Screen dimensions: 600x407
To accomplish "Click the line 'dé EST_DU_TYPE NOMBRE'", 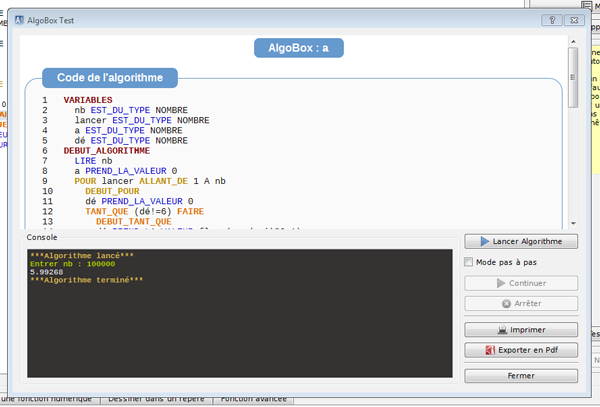I will pyautogui.click(x=131, y=140).
